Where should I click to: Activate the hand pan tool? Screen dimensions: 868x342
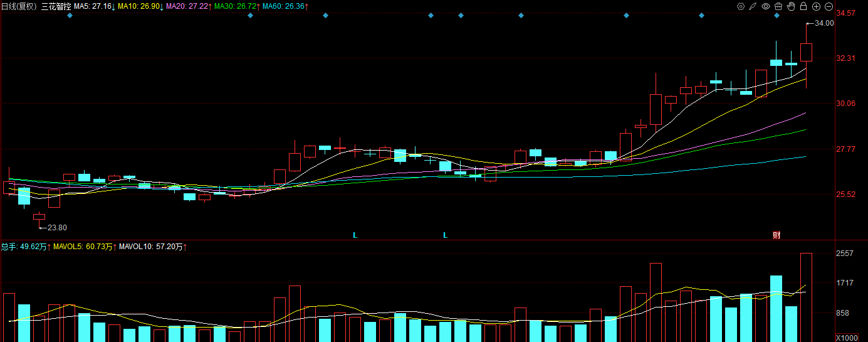point(790,6)
